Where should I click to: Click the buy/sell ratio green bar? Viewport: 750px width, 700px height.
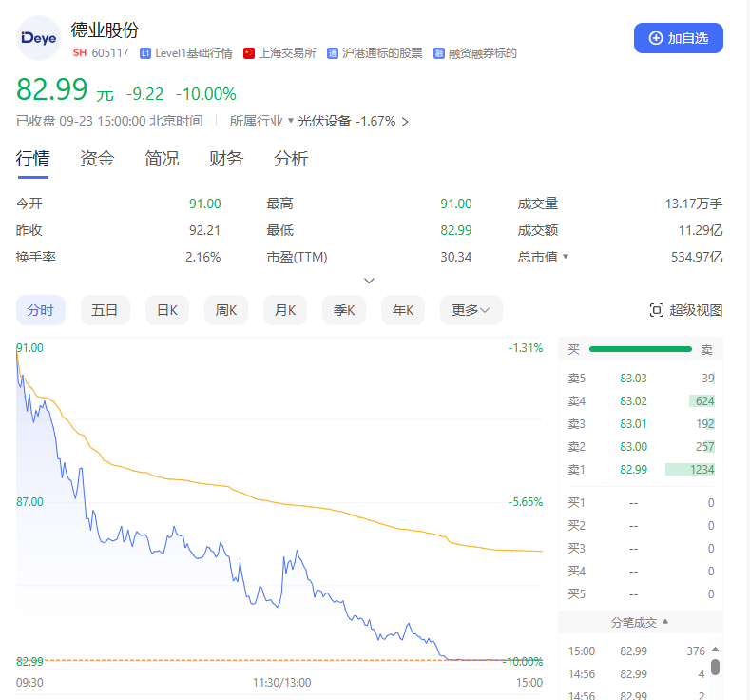tap(641, 349)
